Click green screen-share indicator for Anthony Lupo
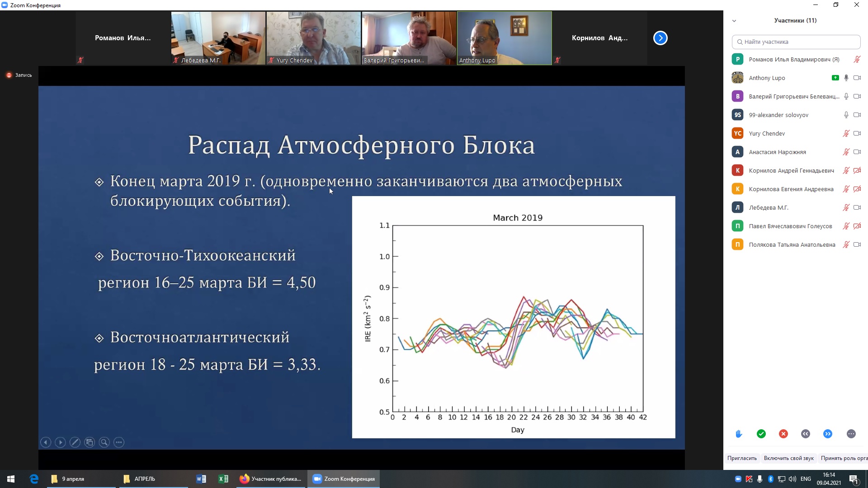 click(x=835, y=78)
